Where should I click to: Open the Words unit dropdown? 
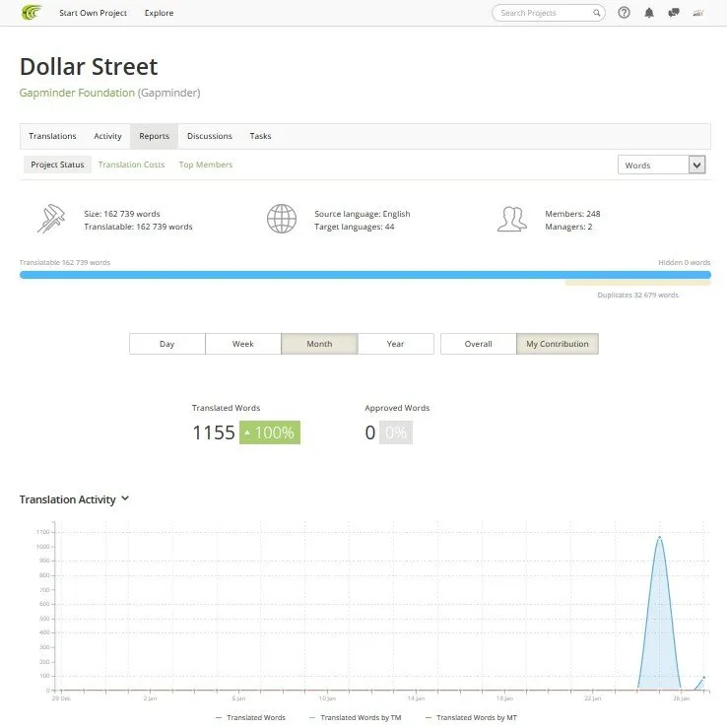click(x=662, y=165)
